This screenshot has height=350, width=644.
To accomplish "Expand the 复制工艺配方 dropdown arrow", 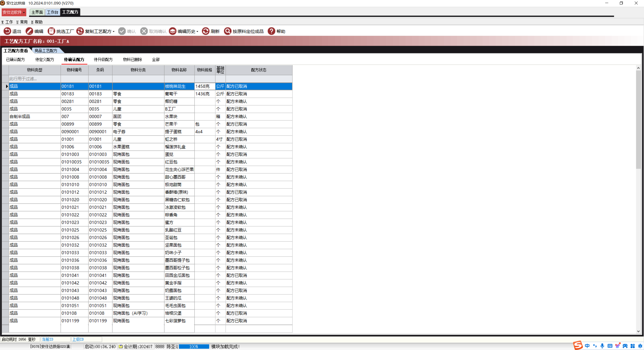I will click(114, 32).
